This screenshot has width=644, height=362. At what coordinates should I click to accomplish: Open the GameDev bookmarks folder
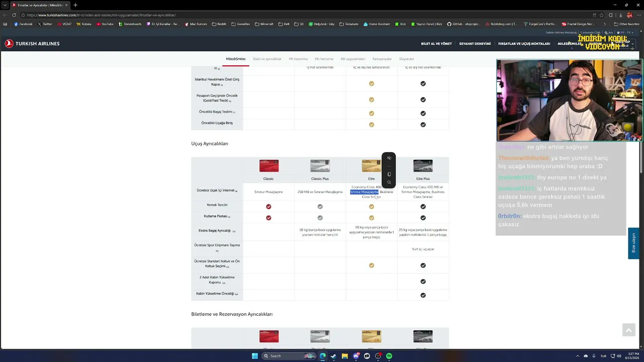tap(240, 24)
